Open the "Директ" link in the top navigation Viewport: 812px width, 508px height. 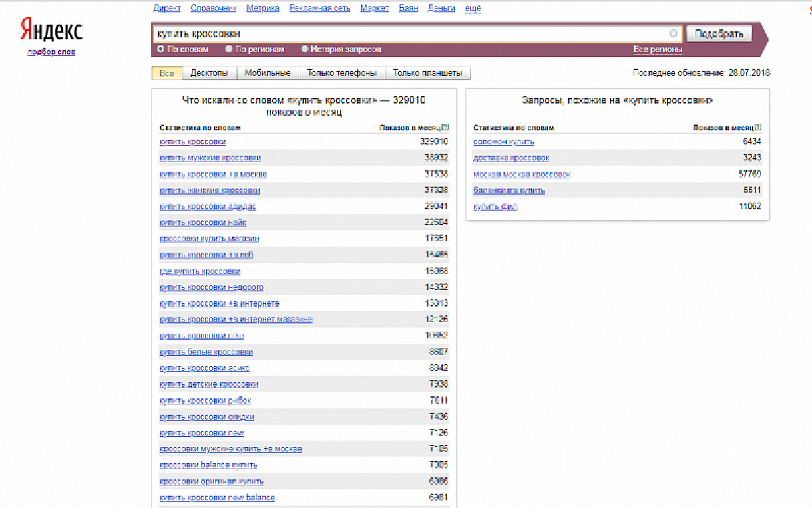(167, 9)
